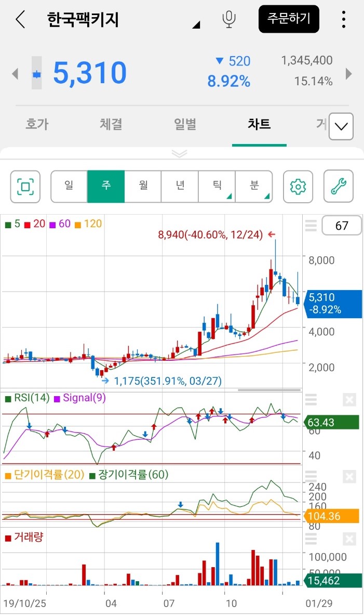The width and height of the screenshot is (364, 615).
Task: Open the fullscreen chart view icon
Action: point(25,187)
